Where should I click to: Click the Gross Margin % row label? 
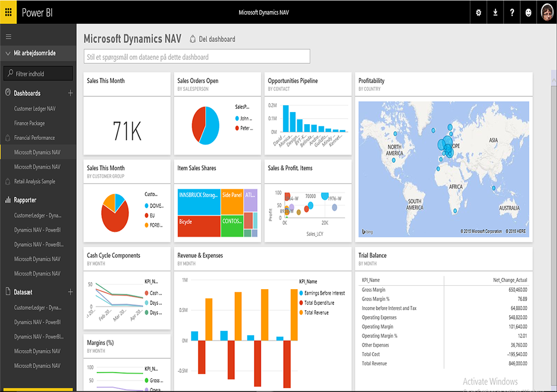click(x=376, y=299)
